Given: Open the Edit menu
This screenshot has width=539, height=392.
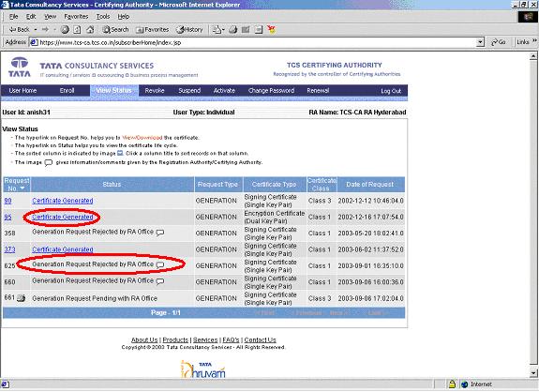Looking at the screenshot, I should click(31, 17).
